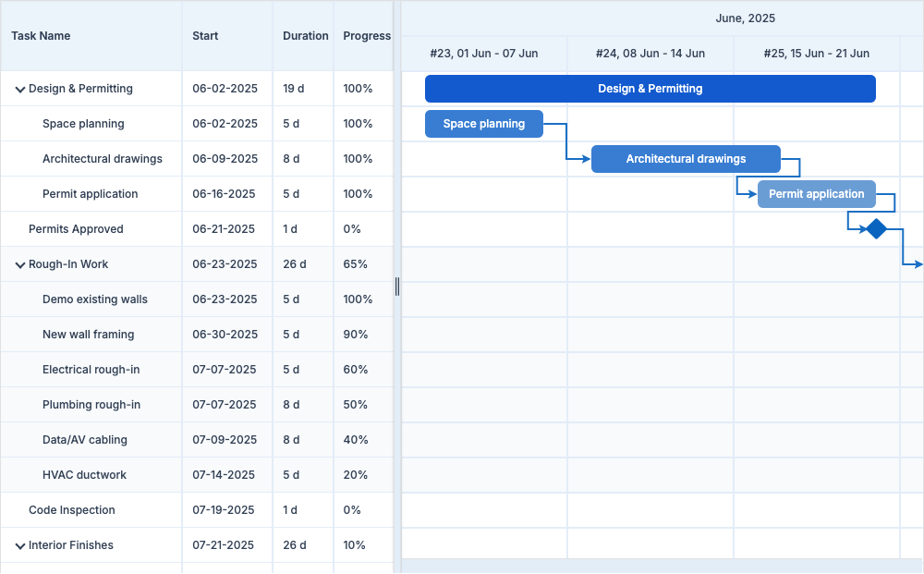Image resolution: width=924 pixels, height=574 pixels.
Task: Collapse the Interior Finishes task group
Action: click(x=19, y=546)
